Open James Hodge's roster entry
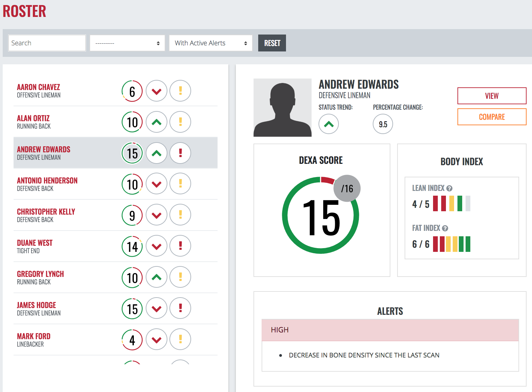 [37, 308]
